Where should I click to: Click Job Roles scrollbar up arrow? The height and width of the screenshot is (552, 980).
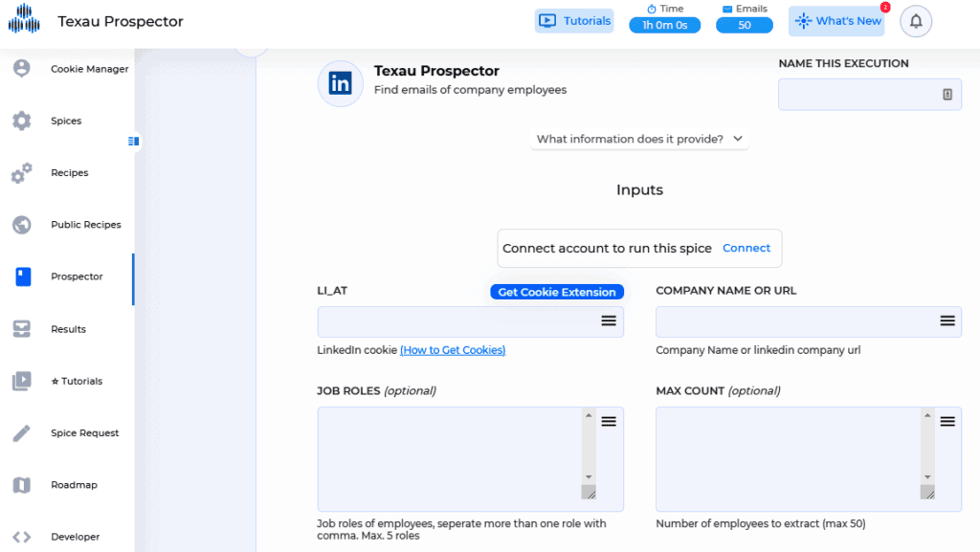pos(589,415)
